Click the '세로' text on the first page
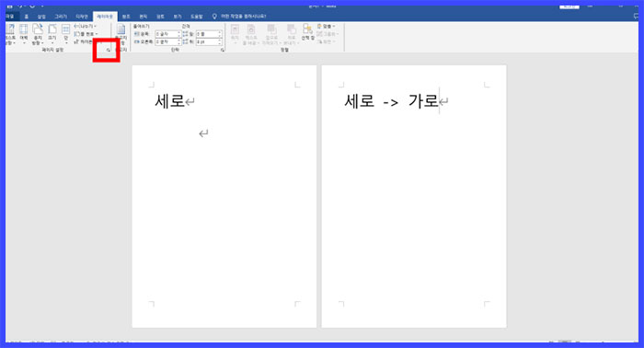Viewport: 644px width, 348px height. point(169,100)
